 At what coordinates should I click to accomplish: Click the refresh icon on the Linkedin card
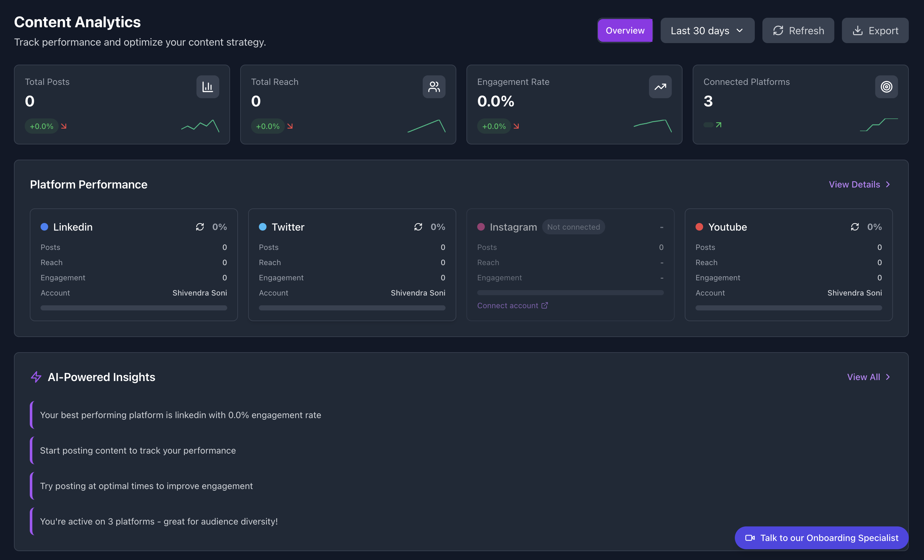200,227
